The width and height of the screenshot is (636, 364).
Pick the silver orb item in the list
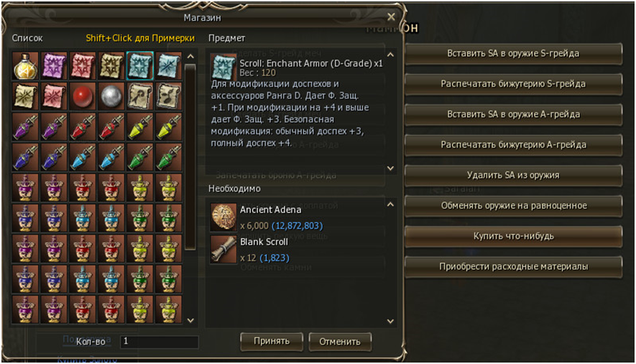point(111,96)
